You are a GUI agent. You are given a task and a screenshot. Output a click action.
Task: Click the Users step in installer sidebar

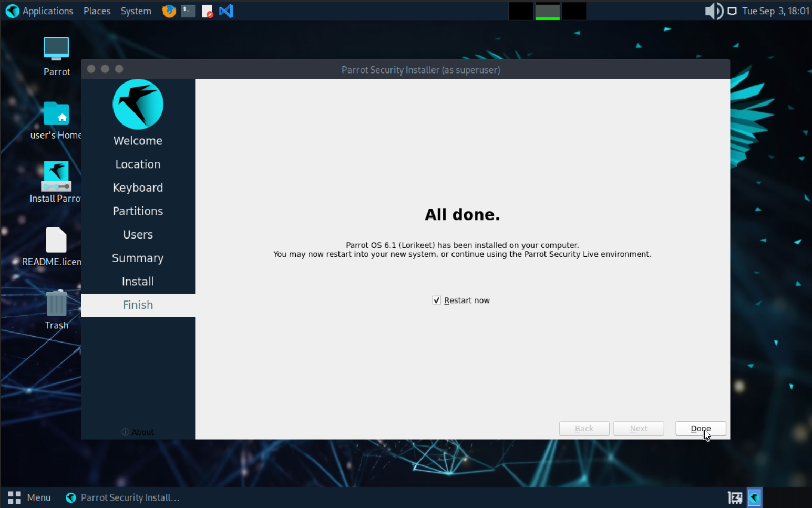138,235
